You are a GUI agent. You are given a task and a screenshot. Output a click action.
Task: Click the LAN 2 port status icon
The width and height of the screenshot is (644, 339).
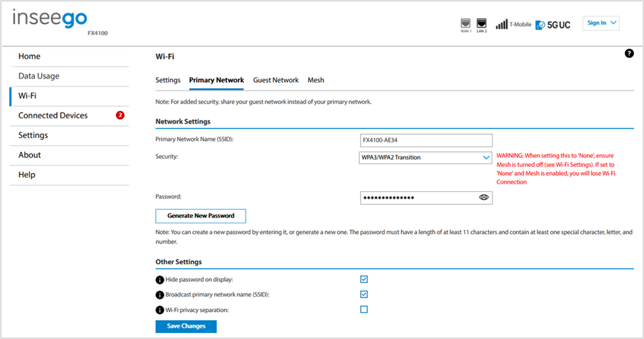tap(481, 24)
